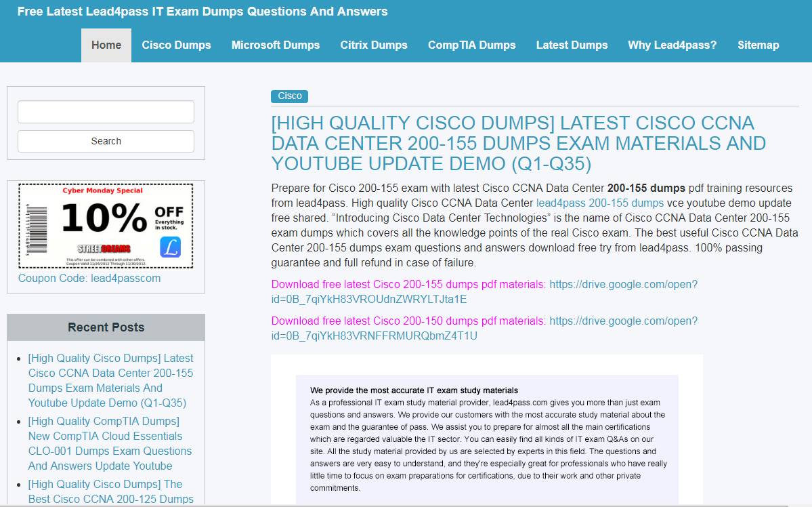Click bold text 200-155 dumps in paragraph

coord(646,188)
